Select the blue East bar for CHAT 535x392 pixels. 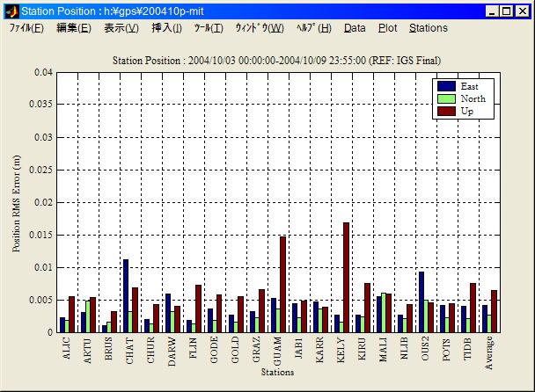(126, 295)
